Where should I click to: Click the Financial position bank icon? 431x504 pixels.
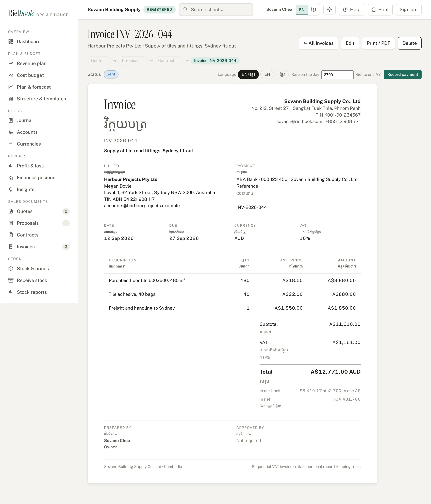pyautogui.click(x=11, y=178)
